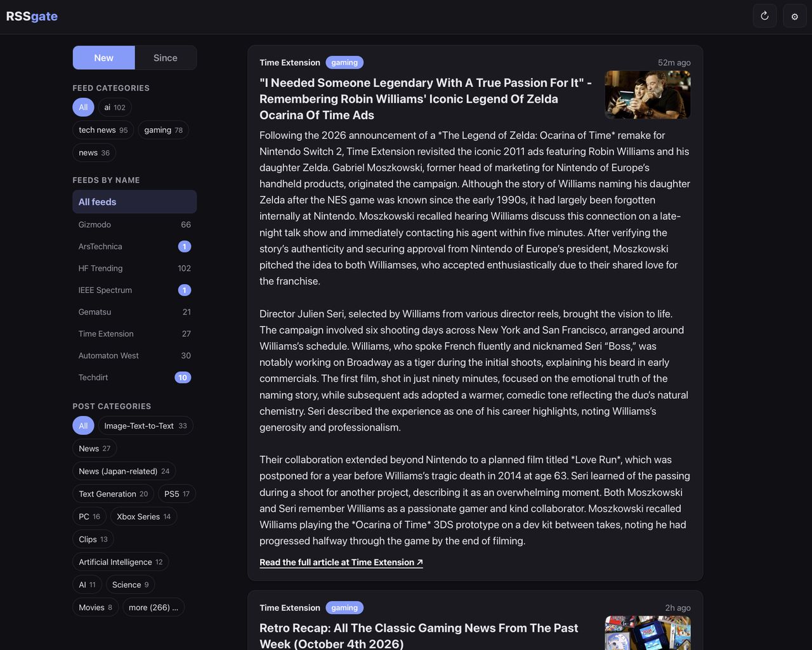Open the Retro Recap article title

(419, 635)
